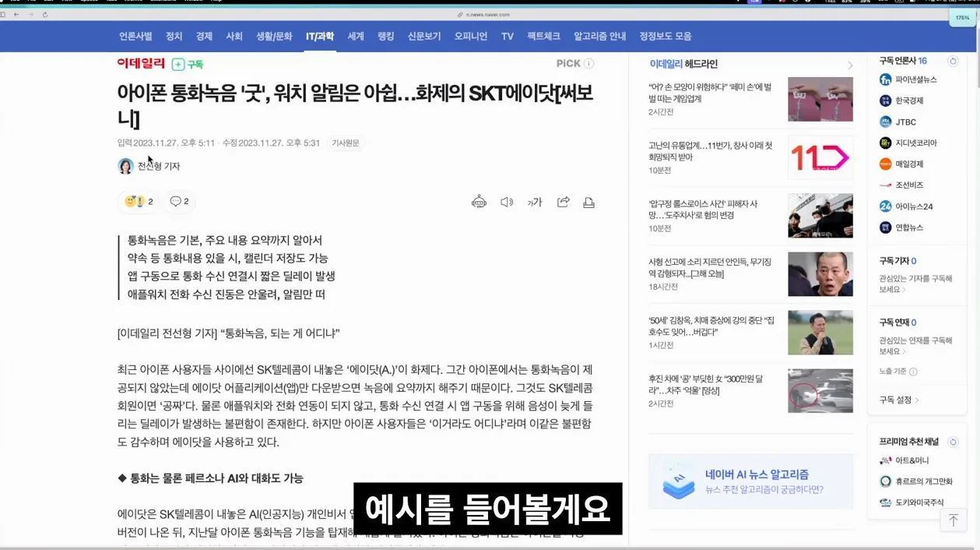980x550 pixels.
Task: Open 도키와미국주식 channel
Action: pos(919,502)
